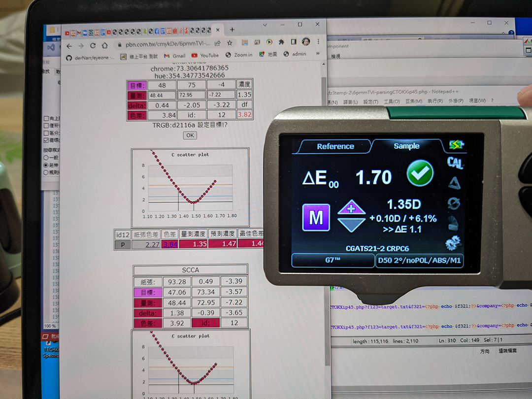Check the second checkbox in the find dialog

coord(46,126)
